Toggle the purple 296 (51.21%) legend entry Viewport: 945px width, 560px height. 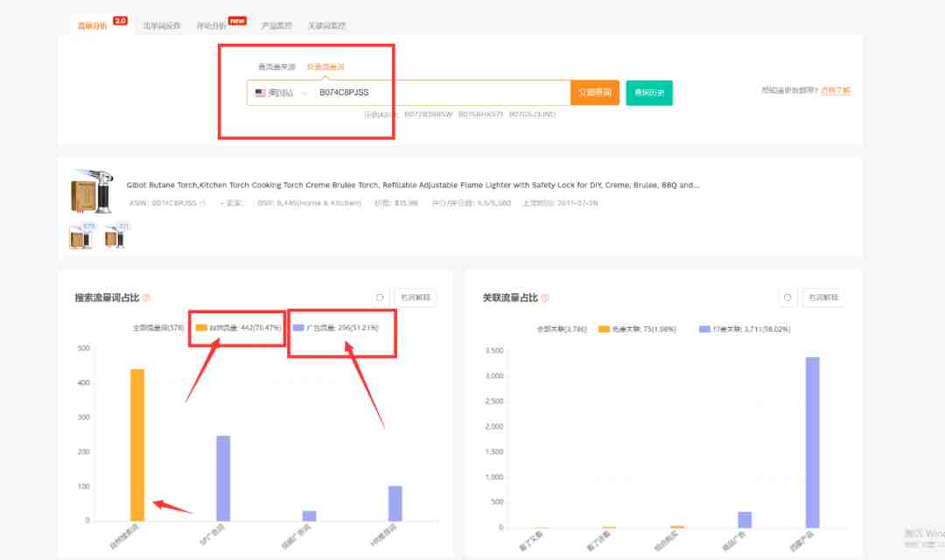pos(336,328)
